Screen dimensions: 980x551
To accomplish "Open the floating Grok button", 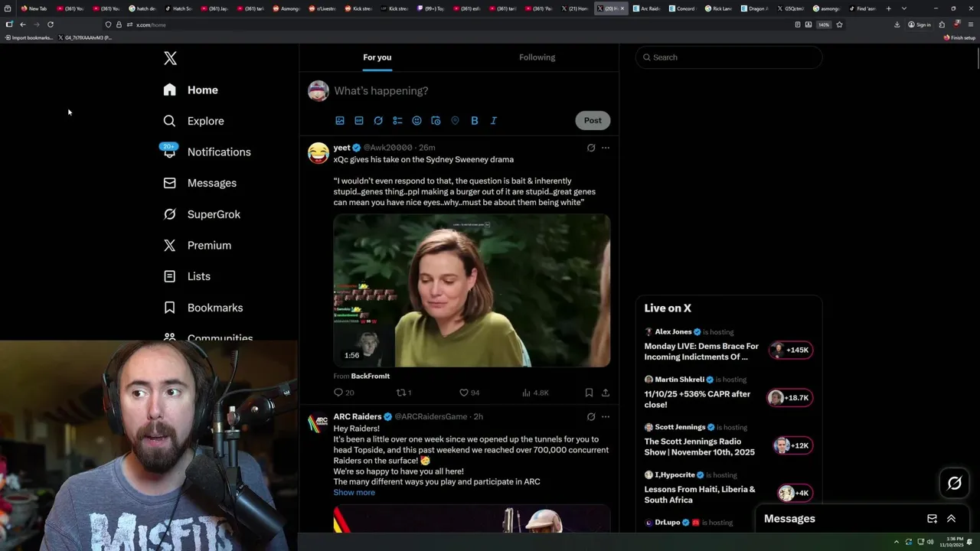I will pos(955,483).
